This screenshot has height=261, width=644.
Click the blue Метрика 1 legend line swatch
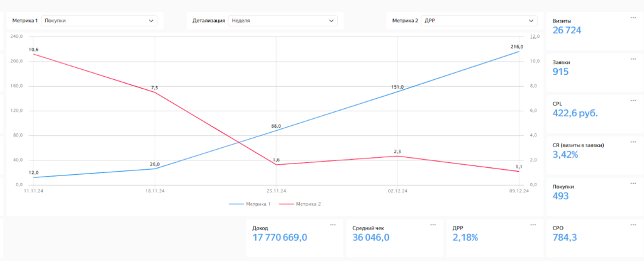coord(236,204)
